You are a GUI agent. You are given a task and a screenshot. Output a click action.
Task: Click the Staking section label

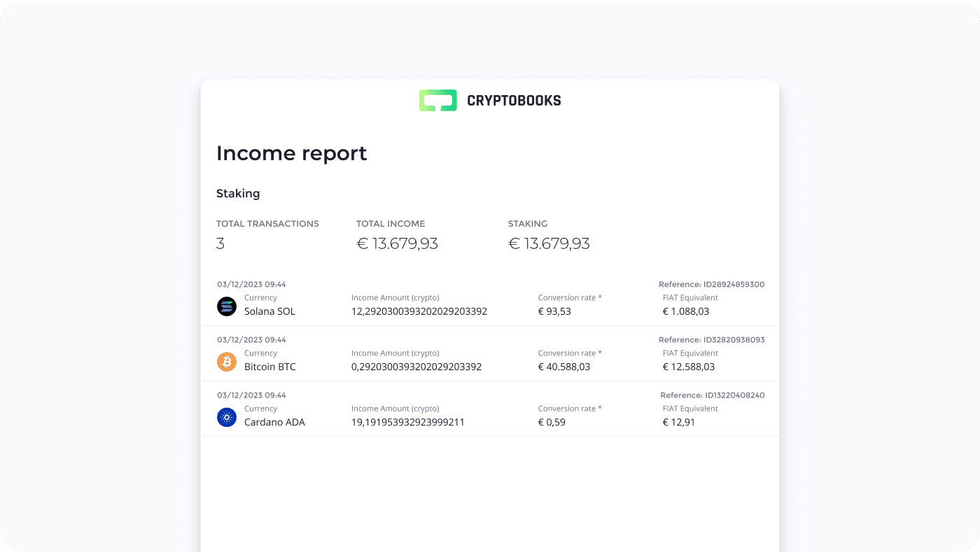[x=238, y=193]
